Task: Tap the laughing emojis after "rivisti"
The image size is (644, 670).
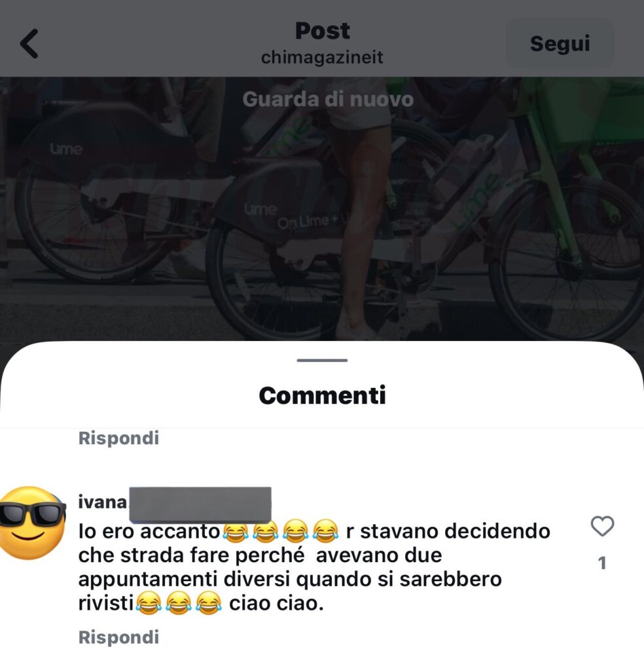Action: pyautogui.click(x=179, y=603)
